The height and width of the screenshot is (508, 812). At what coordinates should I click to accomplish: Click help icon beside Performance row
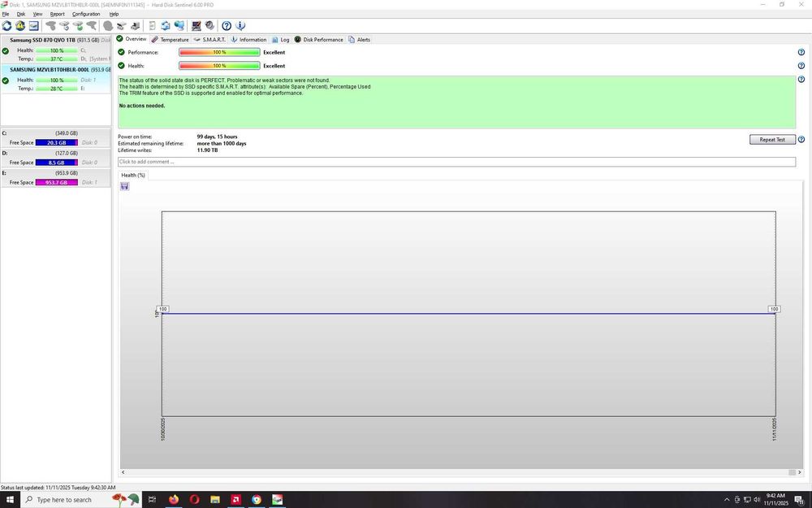[801, 52]
